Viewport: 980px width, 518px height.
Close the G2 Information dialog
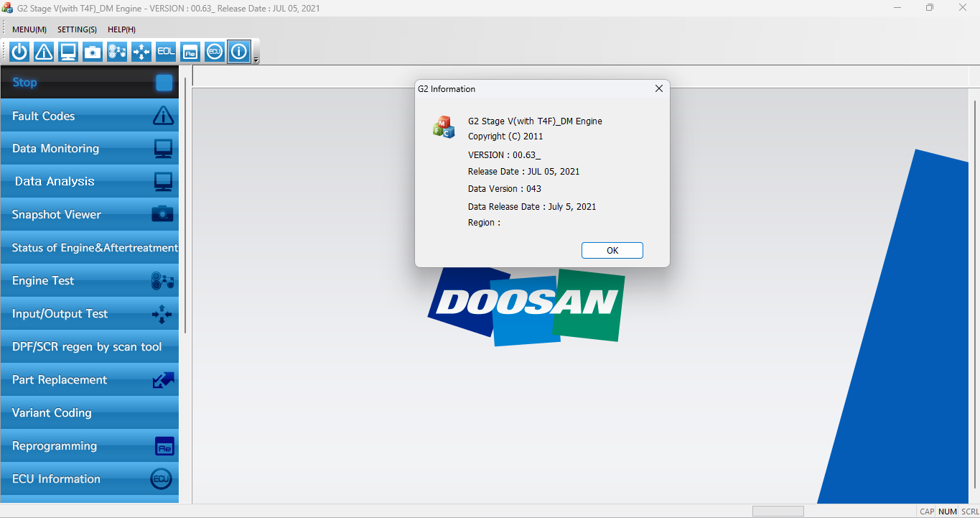[x=658, y=88]
